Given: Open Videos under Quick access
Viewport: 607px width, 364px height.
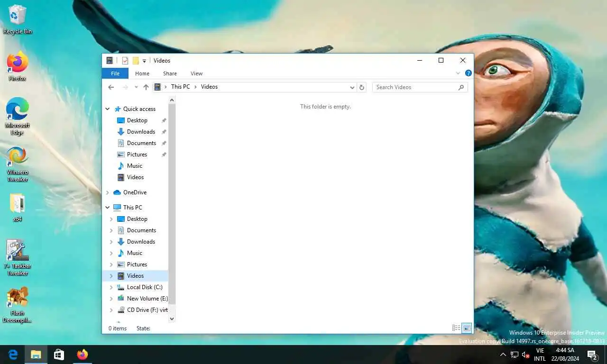Looking at the screenshot, I should (x=135, y=177).
